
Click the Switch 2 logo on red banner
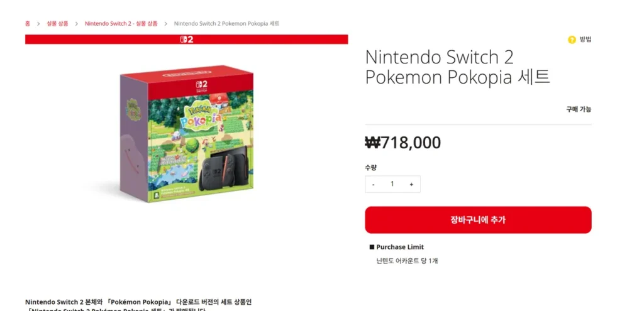[x=186, y=40]
